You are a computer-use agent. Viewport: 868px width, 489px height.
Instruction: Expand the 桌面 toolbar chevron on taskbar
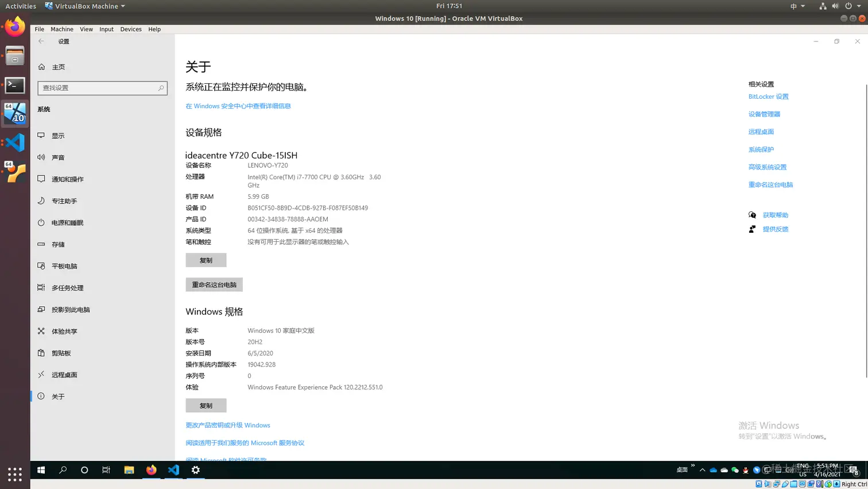(x=693, y=465)
